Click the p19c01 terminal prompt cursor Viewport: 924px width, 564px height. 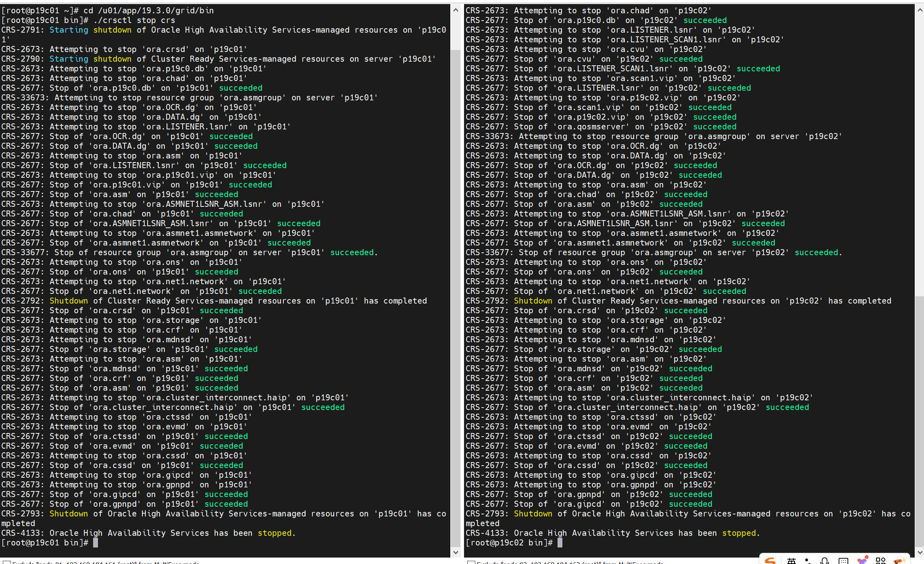click(96, 543)
